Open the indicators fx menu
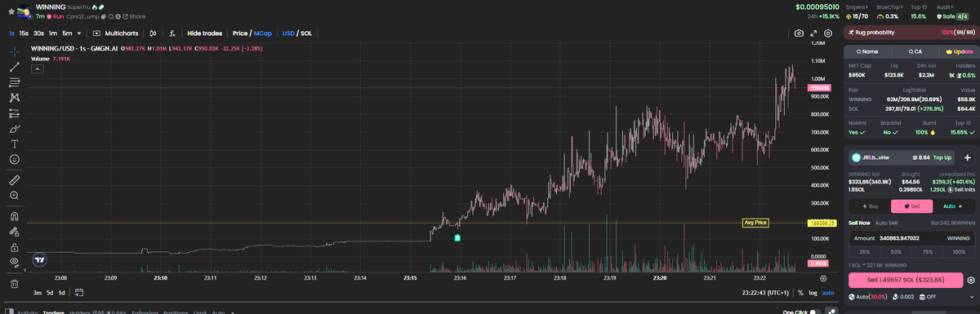 [172, 33]
